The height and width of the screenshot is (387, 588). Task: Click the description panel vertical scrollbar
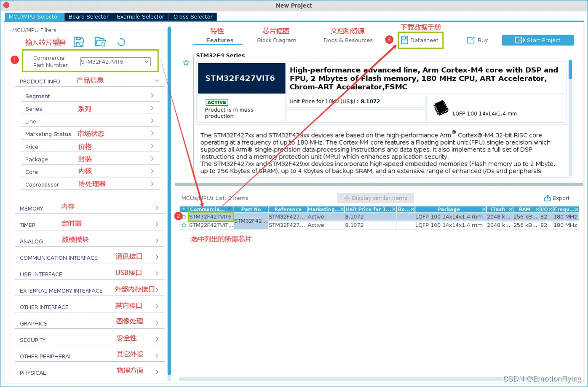point(570,70)
